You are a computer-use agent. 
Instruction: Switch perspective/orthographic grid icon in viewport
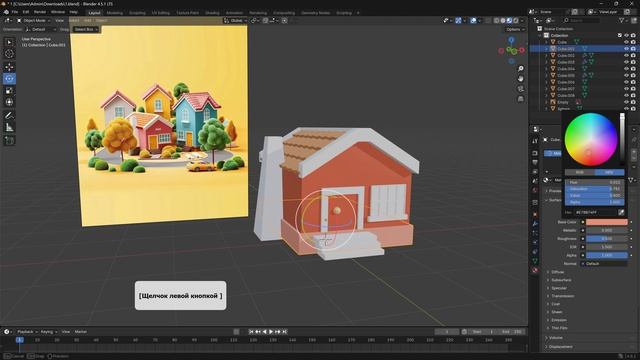click(x=520, y=99)
